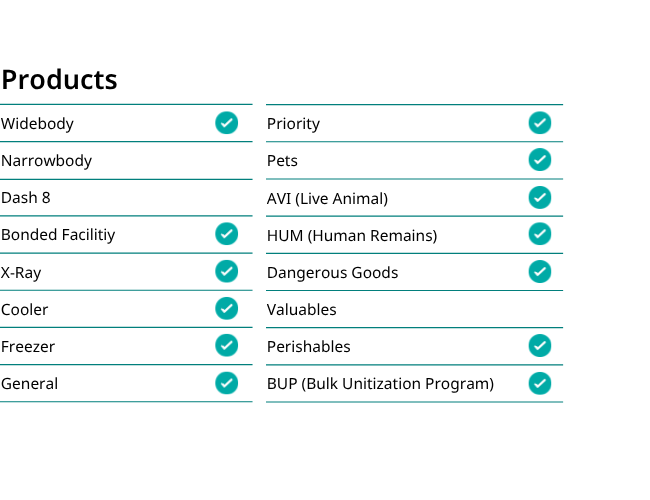This screenshot has width=650, height=500.
Task: Click the HUM (Human Remains) checkmark
Action: [540, 234]
